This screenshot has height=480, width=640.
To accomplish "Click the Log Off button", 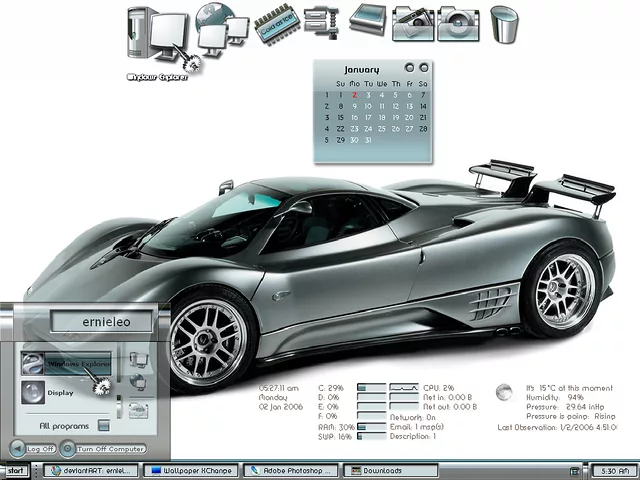I will coord(33,449).
